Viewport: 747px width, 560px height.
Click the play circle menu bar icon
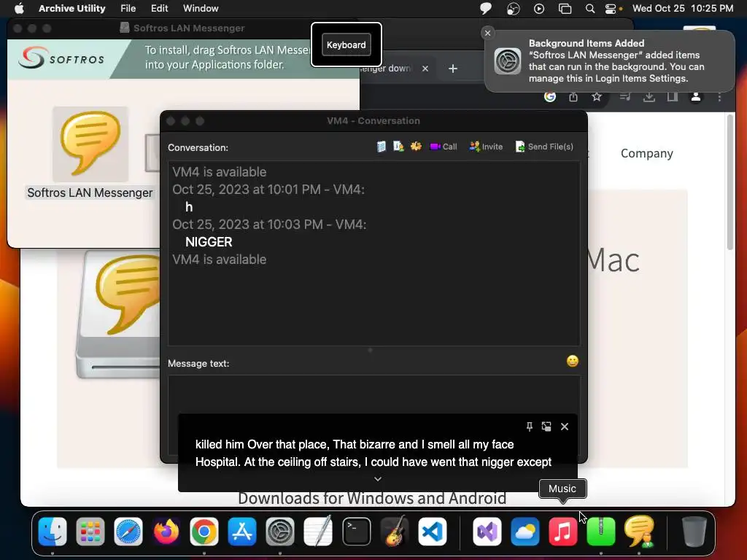tap(539, 8)
